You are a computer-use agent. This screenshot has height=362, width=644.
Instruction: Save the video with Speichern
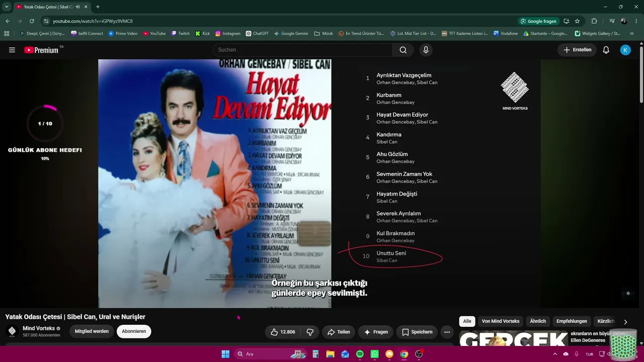417,332
